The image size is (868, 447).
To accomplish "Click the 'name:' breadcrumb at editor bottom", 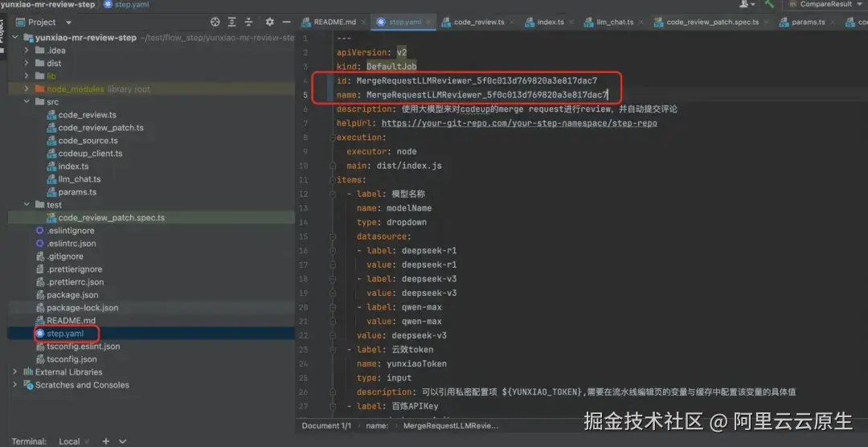I will (x=376, y=426).
